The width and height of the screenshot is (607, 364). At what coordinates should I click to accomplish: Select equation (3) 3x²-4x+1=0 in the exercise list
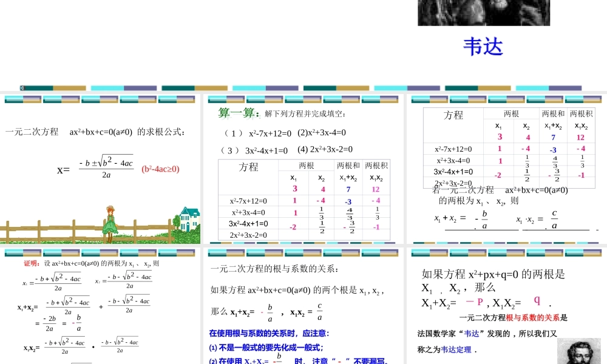point(254,150)
